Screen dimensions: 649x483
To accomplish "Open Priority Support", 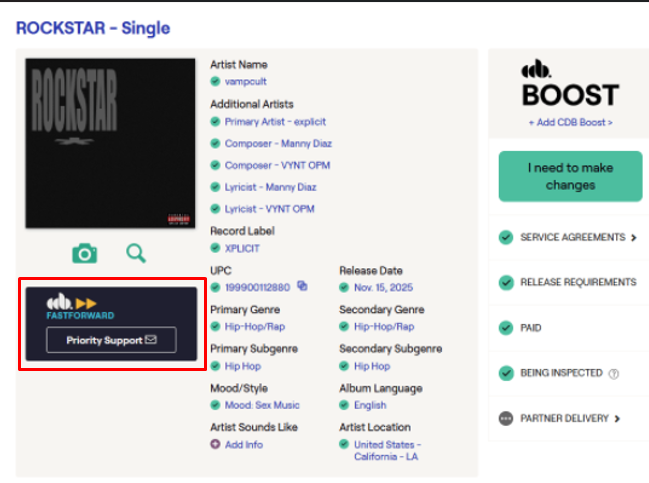I will [x=111, y=340].
